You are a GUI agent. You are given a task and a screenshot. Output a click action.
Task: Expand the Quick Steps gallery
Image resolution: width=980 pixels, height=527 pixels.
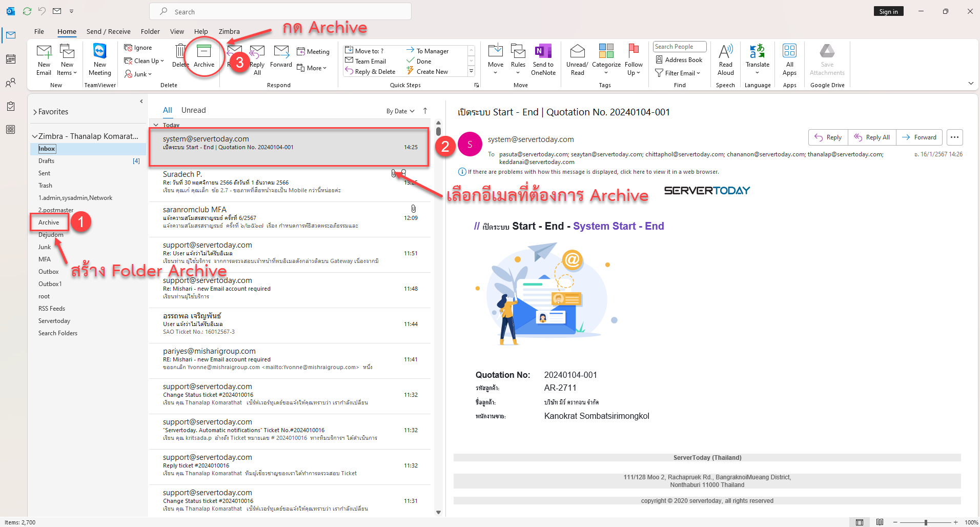[x=471, y=72]
